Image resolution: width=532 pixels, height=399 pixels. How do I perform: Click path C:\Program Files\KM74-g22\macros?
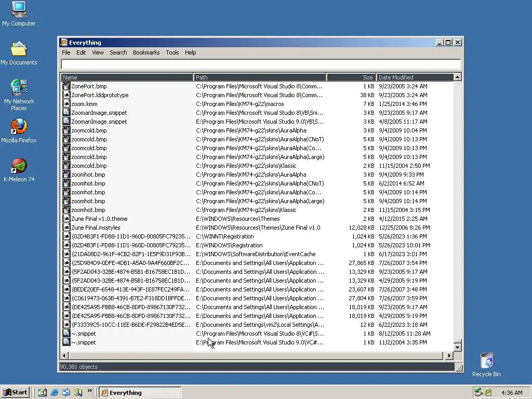click(240, 104)
